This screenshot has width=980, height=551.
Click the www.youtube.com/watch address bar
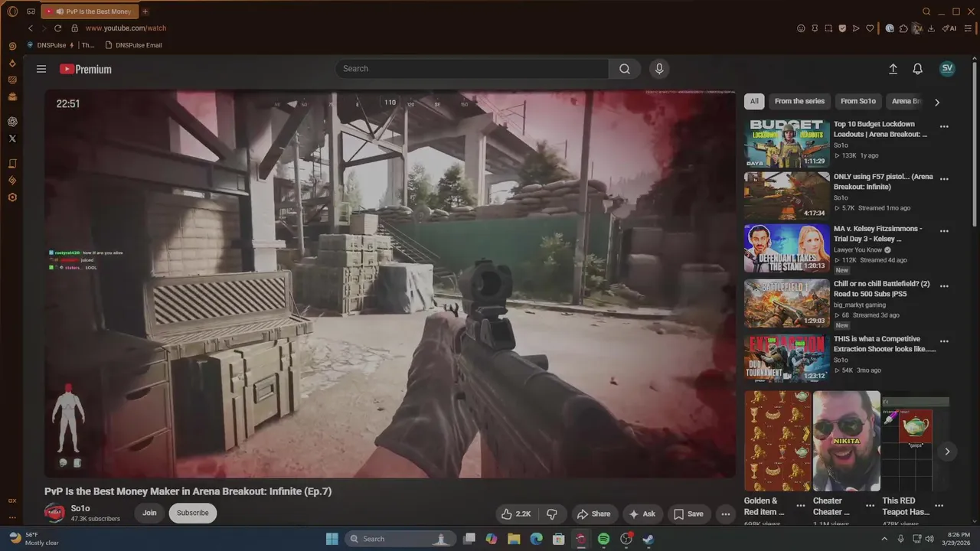(x=126, y=28)
